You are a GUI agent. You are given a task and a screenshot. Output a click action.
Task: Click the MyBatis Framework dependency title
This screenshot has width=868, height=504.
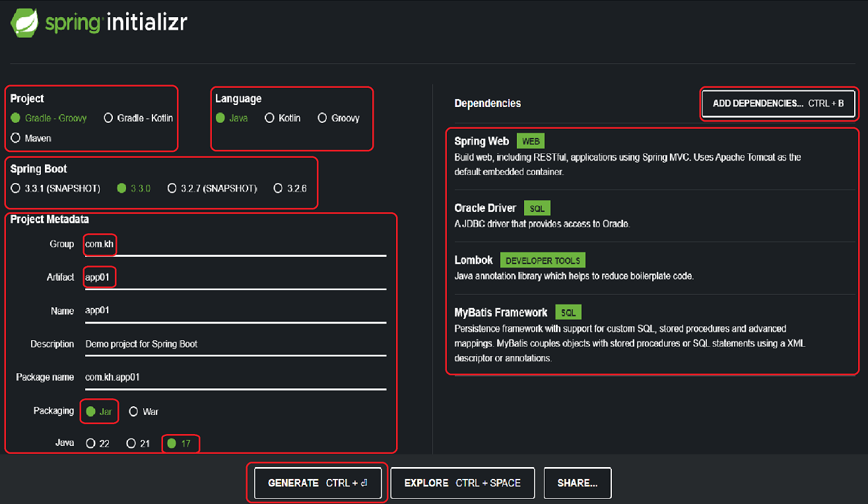[501, 312]
